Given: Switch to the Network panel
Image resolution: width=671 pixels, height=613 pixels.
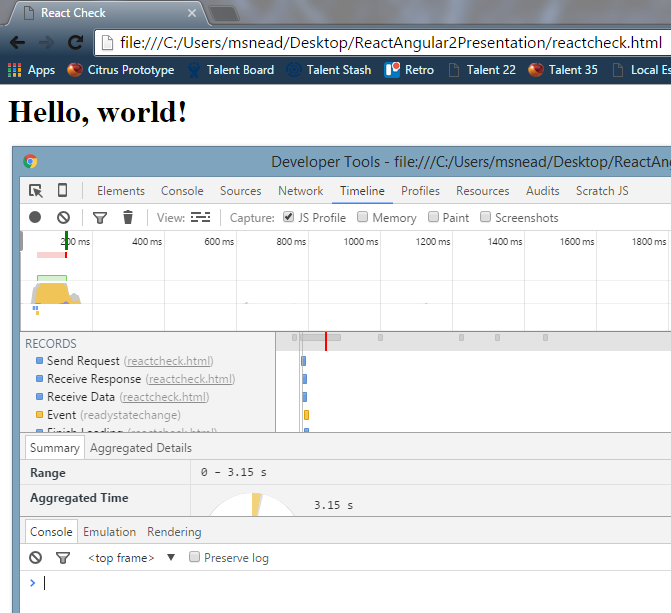Looking at the screenshot, I should (300, 191).
